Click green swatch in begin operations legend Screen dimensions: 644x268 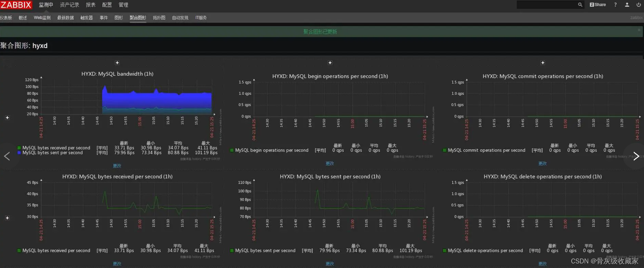pos(232,150)
